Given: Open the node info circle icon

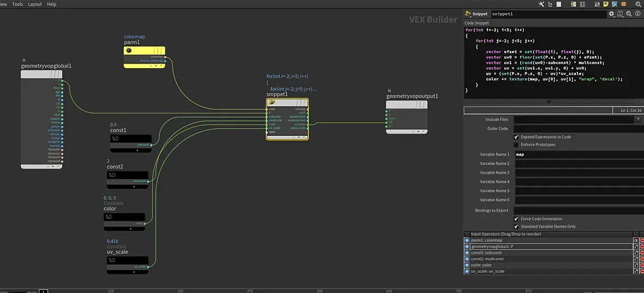Looking at the screenshot, I should click(x=637, y=14).
